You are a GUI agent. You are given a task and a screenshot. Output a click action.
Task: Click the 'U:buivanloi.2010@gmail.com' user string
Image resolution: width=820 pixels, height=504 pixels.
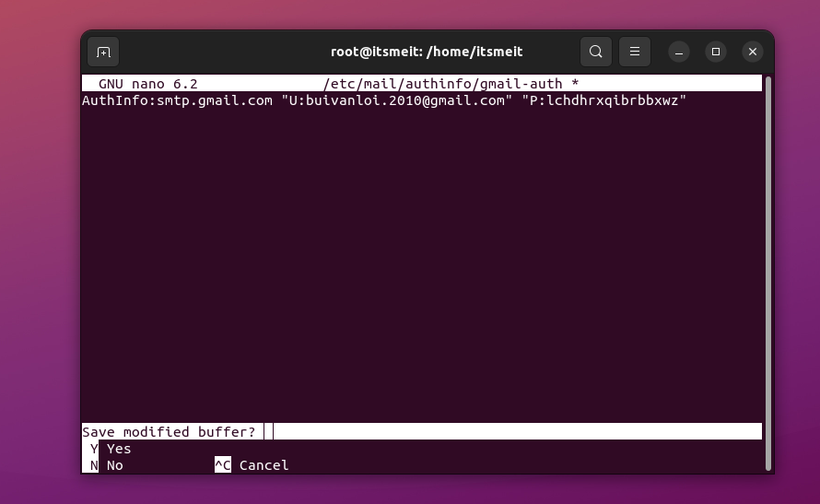point(397,100)
